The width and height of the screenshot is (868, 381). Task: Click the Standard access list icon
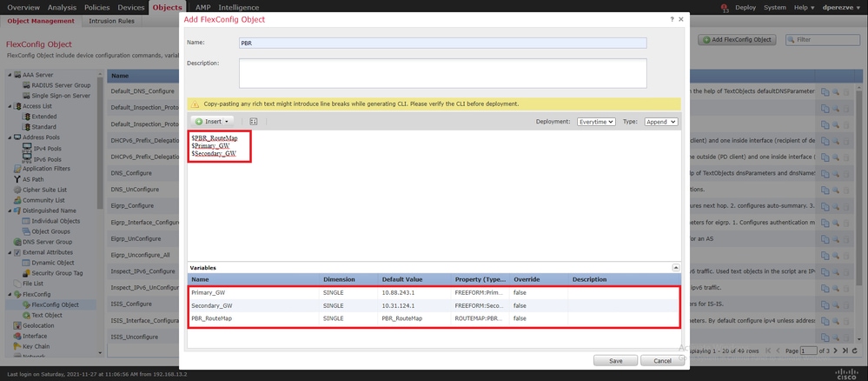coord(27,127)
